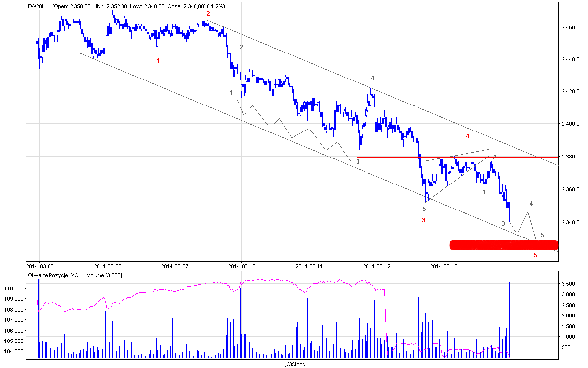588x368 pixels.
Task: Select the 2014-03-06 date label
Action: coord(107,266)
